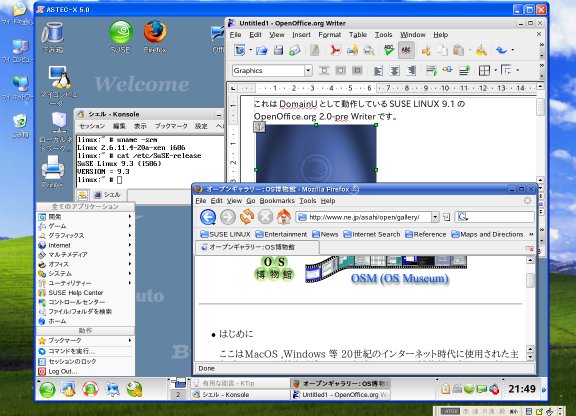Open the Graphics style dropdown in Writer
This screenshot has height=416, width=576.
point(308,70)
